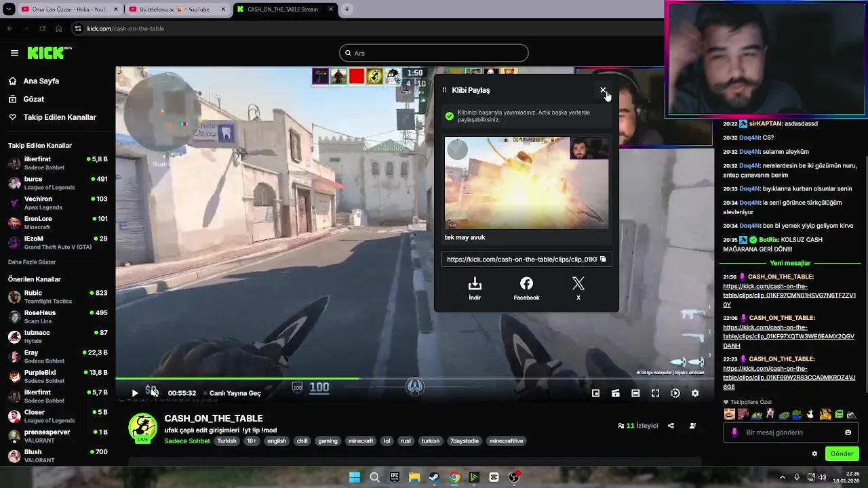Open tutmacc Hytale channel
Screen dimensions: 868x488
click(58, 336)
